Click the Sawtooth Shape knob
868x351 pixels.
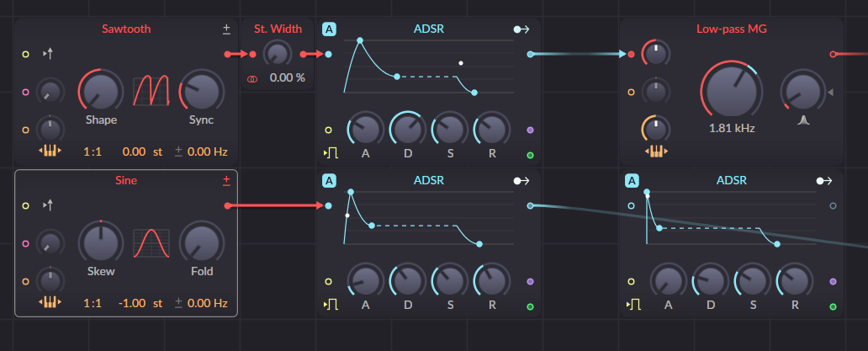pos(101,91)
